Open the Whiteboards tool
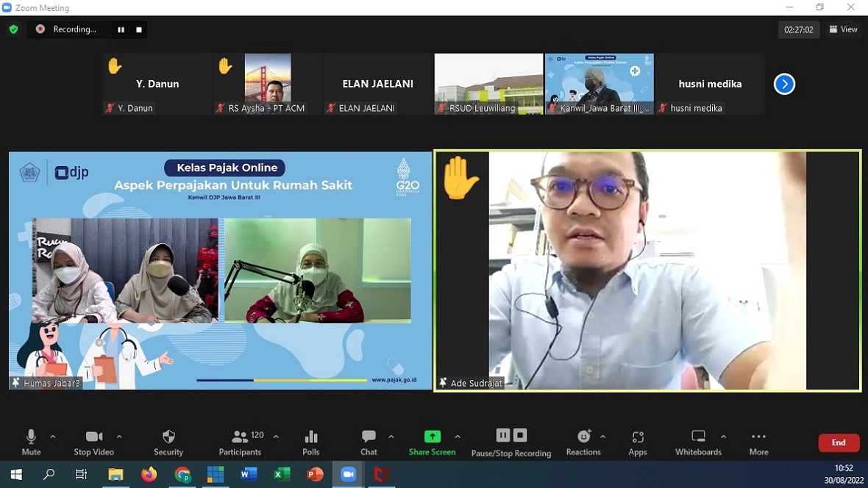868x488 pixels. tap(698, 442)
